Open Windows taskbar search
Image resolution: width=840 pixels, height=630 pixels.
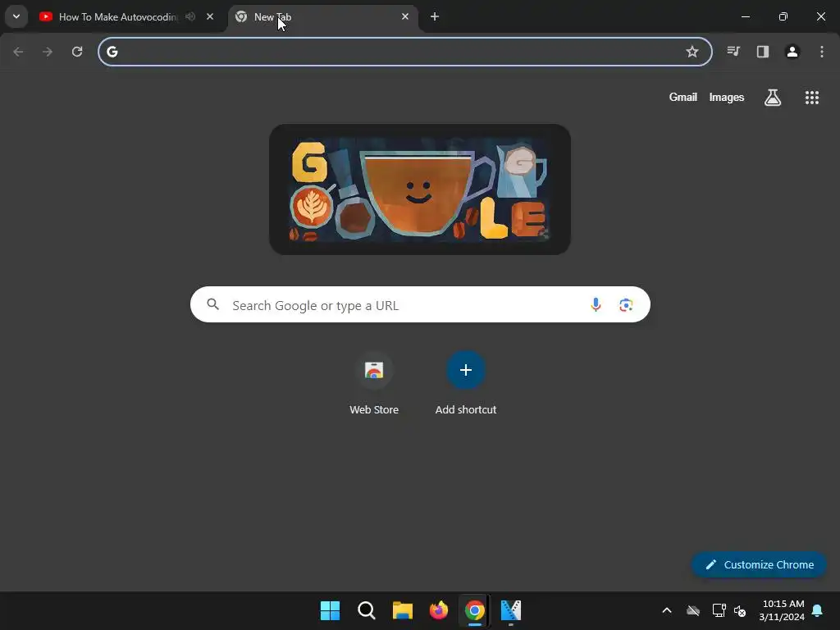click(x=367, y=610)
